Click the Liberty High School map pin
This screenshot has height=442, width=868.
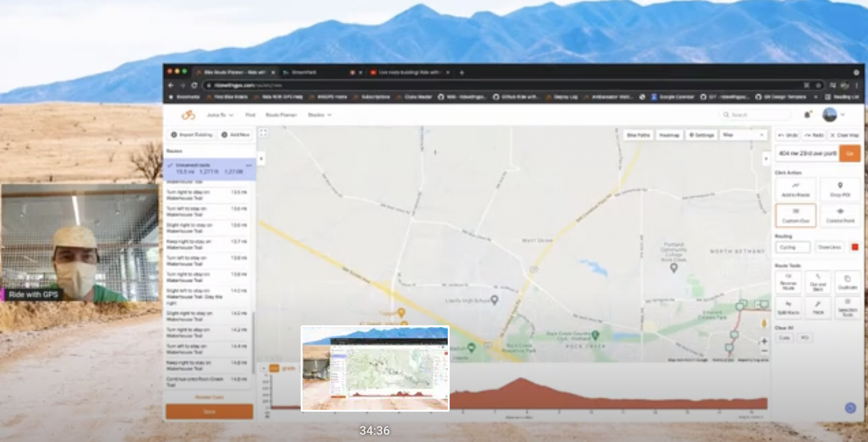tap(494, 300)
